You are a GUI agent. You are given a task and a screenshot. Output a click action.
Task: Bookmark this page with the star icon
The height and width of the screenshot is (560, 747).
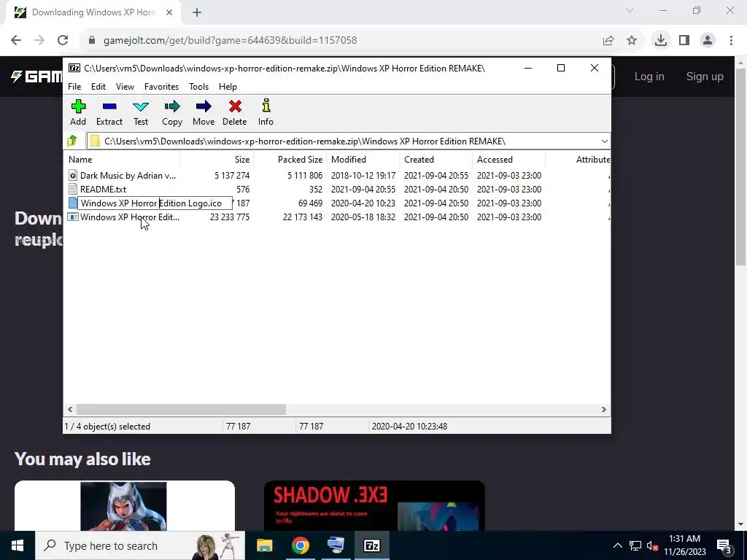[632, 40]
